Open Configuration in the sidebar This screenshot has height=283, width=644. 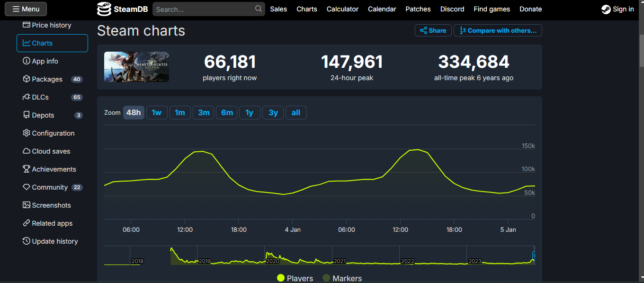(x=53, y=133)
